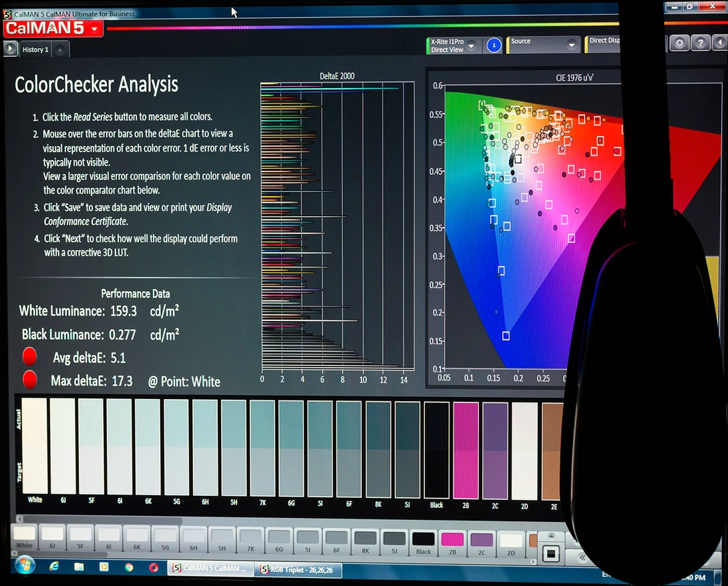Click the play arrow beside History 1

(10, 48)
